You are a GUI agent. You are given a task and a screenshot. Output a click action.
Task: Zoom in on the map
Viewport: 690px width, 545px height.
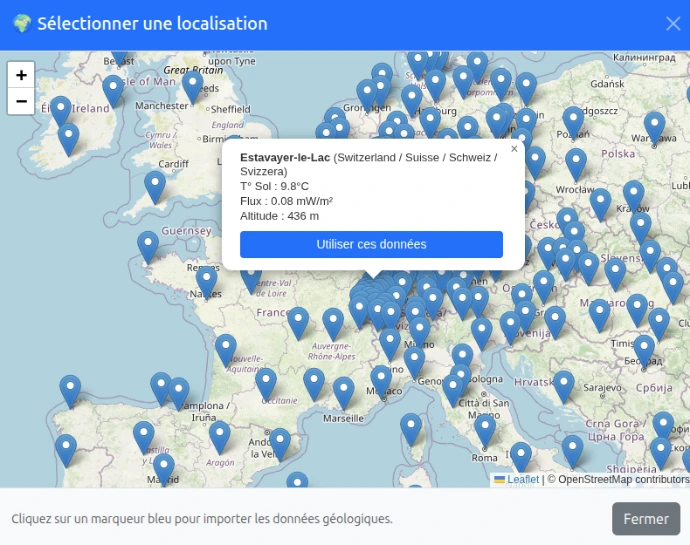tap(21, 75)
